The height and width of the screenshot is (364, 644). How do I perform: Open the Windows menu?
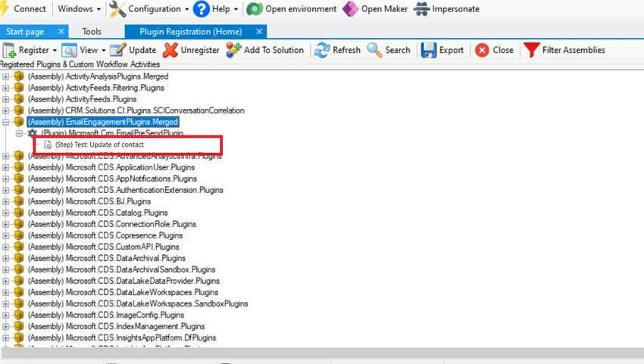pos(75,9)
